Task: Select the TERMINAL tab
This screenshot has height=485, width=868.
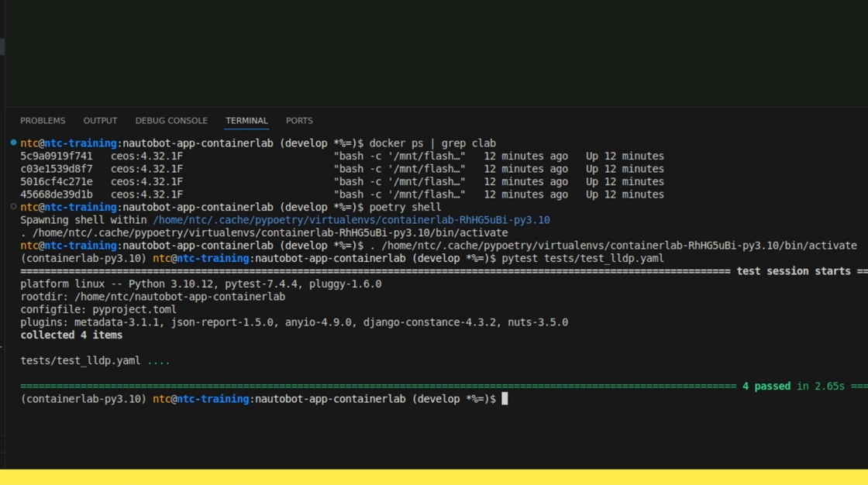Action: (246, 121)
